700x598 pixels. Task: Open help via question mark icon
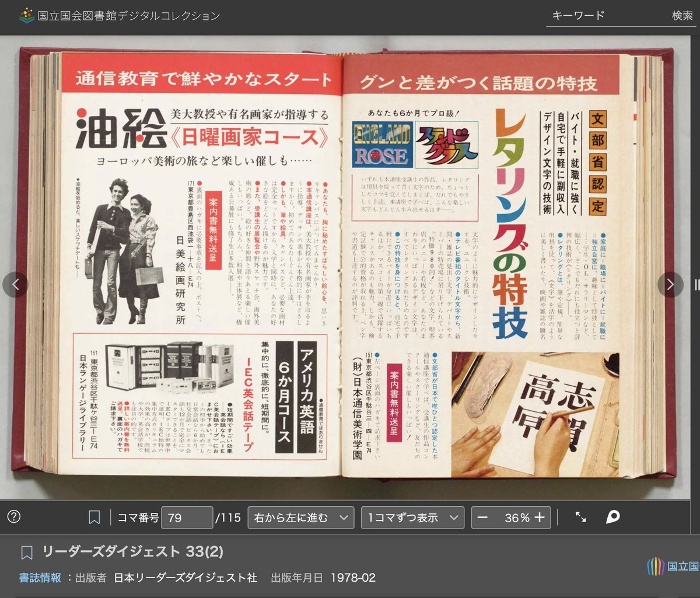click(13, 516)
